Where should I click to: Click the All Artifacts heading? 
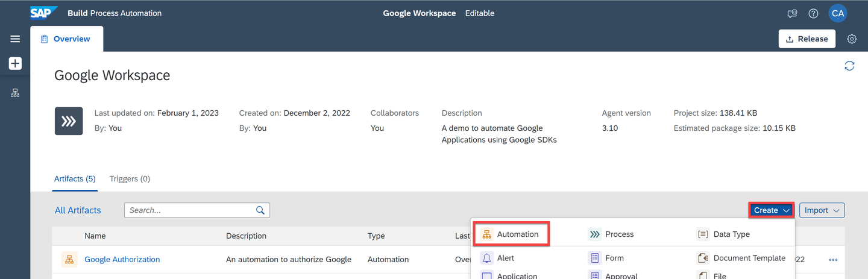tap(78, 210)
